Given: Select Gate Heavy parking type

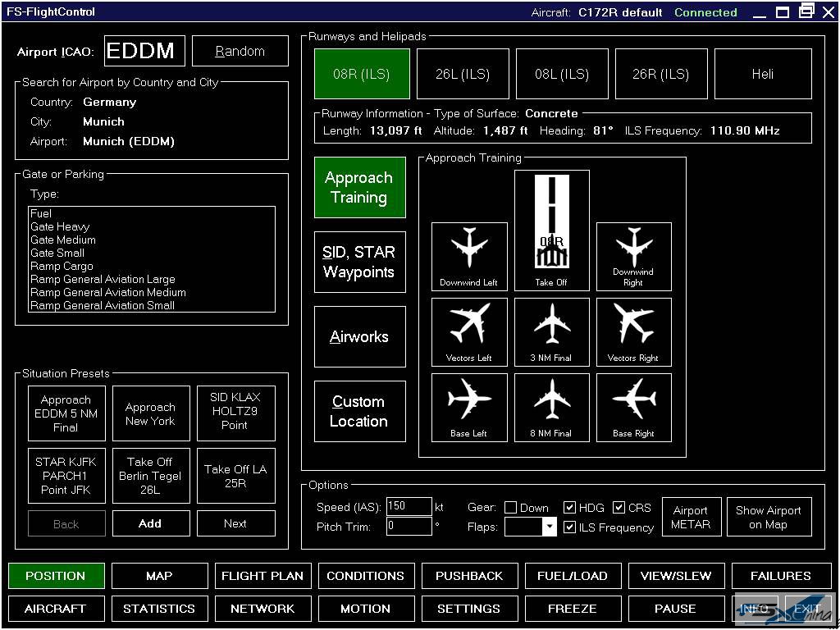Looking at the screenshot, I should pyautogui.click(x=152, y=226).
